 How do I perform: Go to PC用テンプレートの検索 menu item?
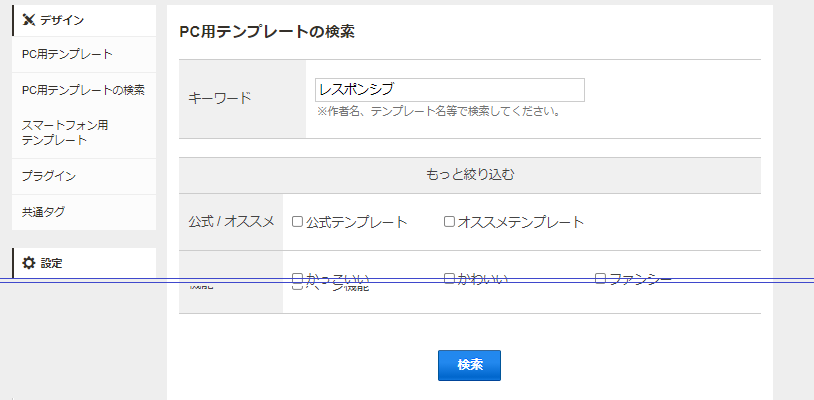coord(83,90)
